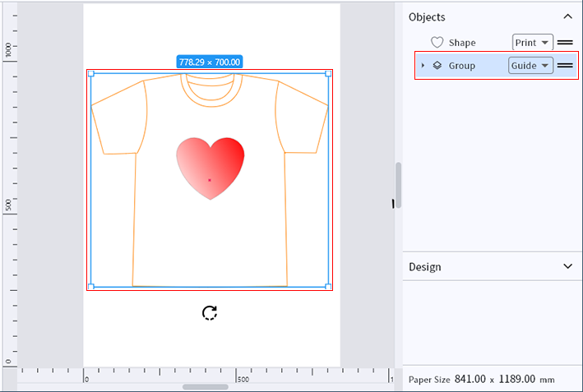Click the side panel splitter handle

click(393, 203)
